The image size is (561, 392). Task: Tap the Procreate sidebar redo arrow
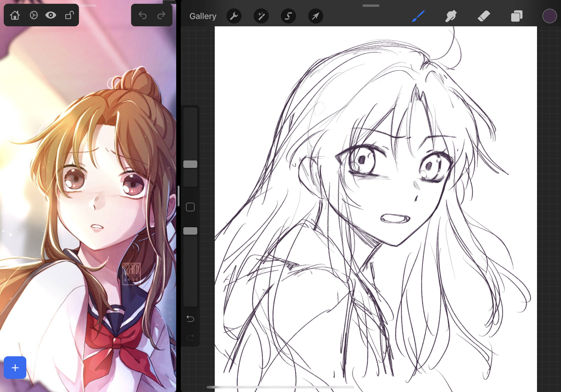(x=190, y=337)
